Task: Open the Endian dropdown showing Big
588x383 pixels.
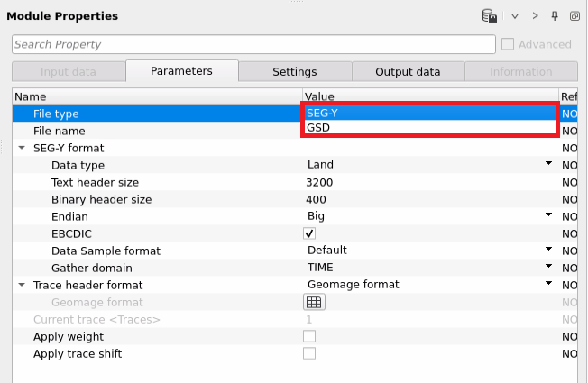Action: click(547, 215)
